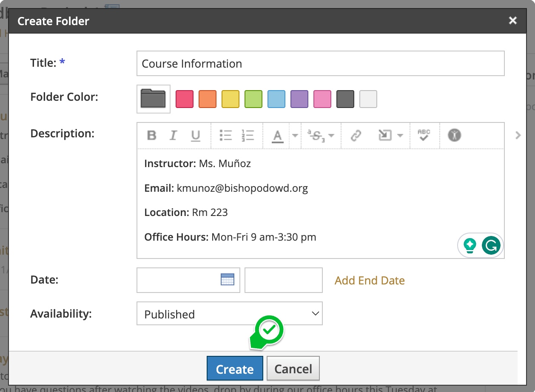Screen dimensions: 535x392
Task: Click the underline formatting icon
Action: tap(195, 136)
